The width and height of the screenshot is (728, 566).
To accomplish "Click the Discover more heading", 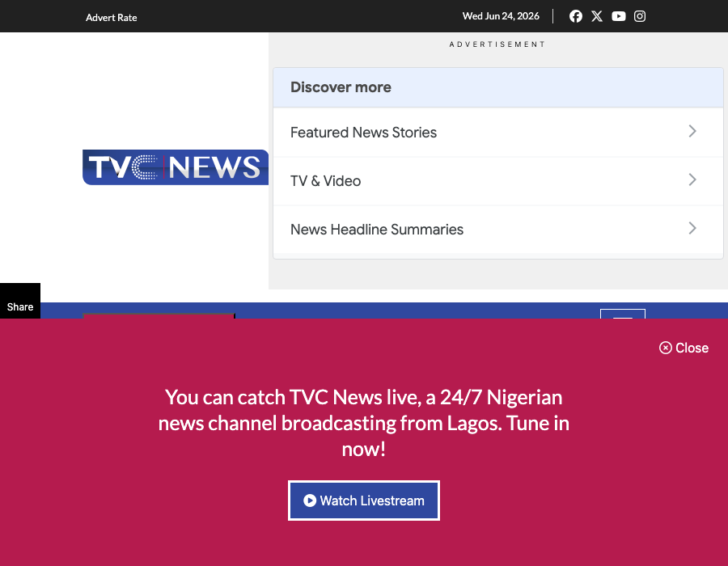I will pyautogui.click(x=341, y=87).
